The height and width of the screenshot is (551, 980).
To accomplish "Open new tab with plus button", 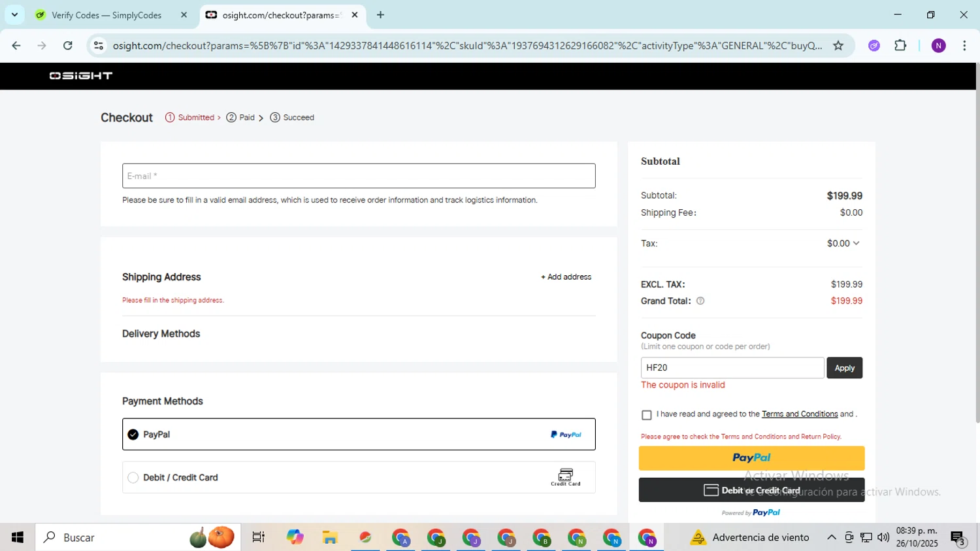I will (380, 15).
